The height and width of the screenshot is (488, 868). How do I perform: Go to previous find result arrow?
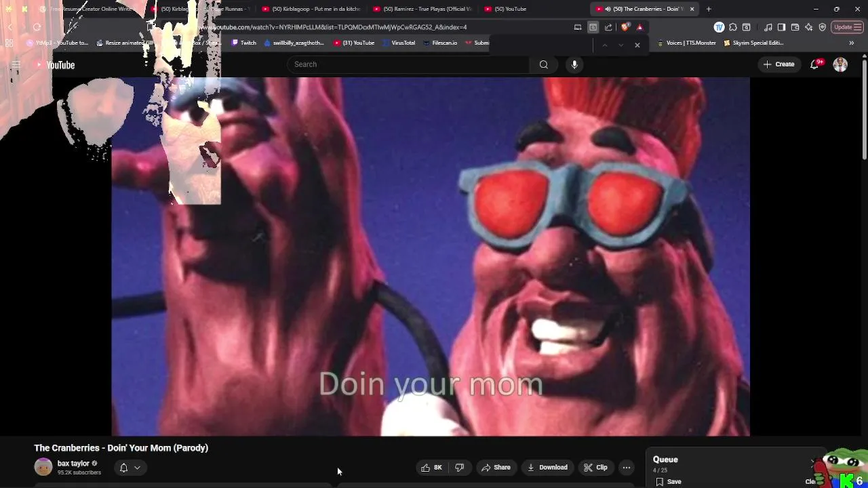pos(604,45)
